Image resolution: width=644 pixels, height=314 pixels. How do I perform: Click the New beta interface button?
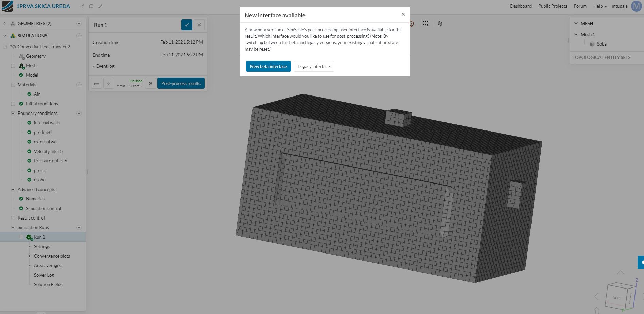[268, 66]
